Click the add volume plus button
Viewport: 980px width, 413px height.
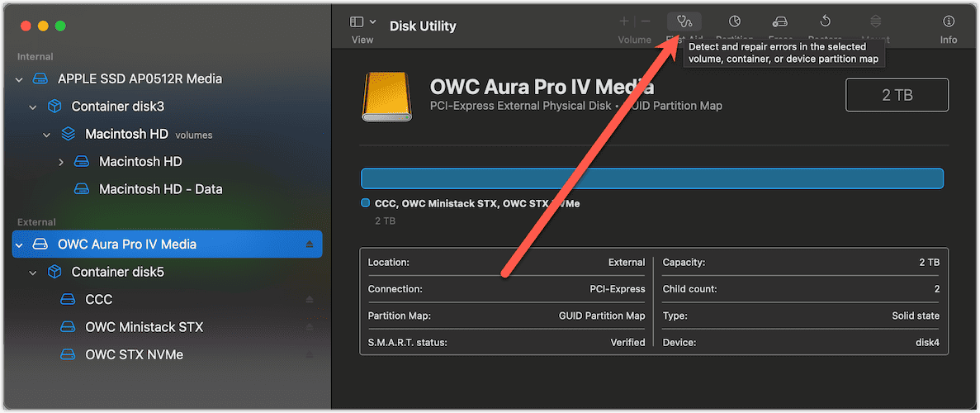[x=624, y=21]
